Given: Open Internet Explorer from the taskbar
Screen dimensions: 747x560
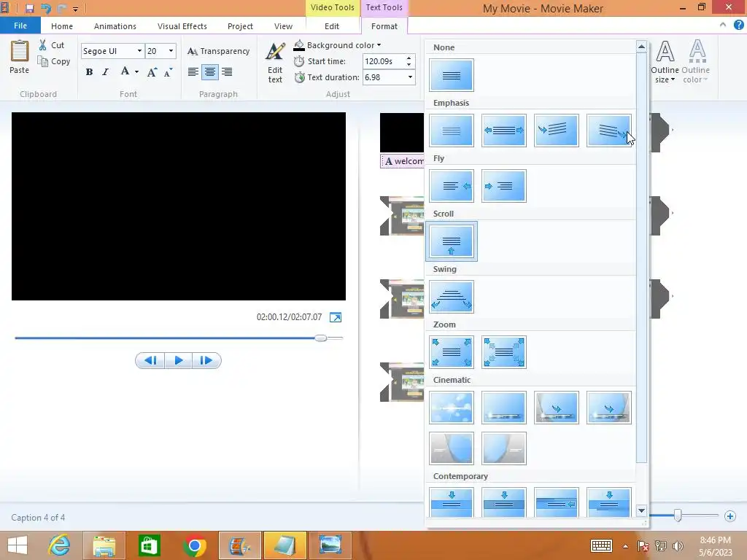Looking at the screenshot, I should click(60, 545).
